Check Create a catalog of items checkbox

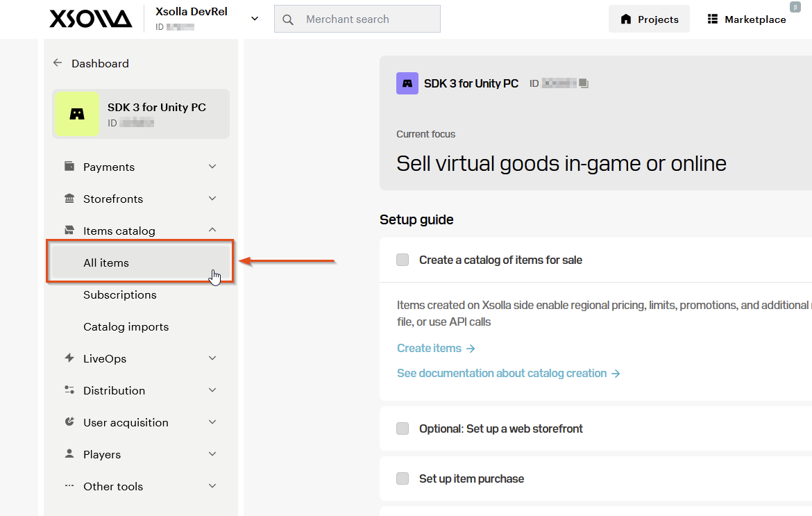[403, 260]
